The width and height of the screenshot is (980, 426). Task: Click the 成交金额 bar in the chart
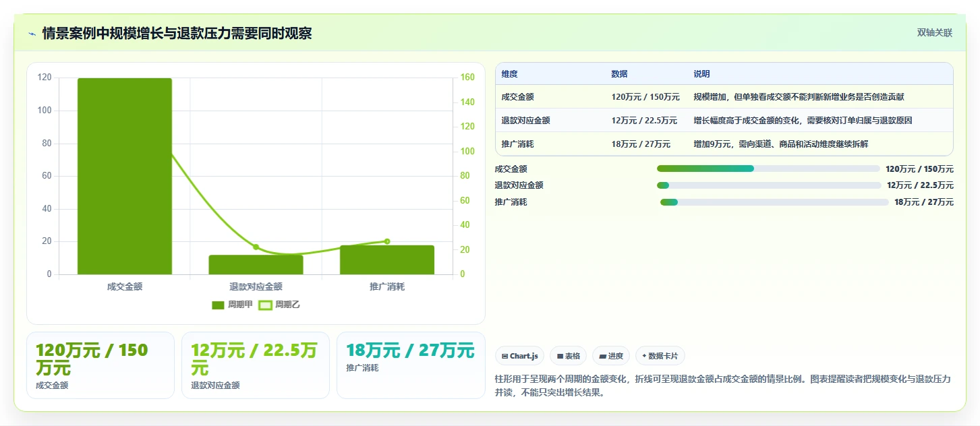pos(125,176)
